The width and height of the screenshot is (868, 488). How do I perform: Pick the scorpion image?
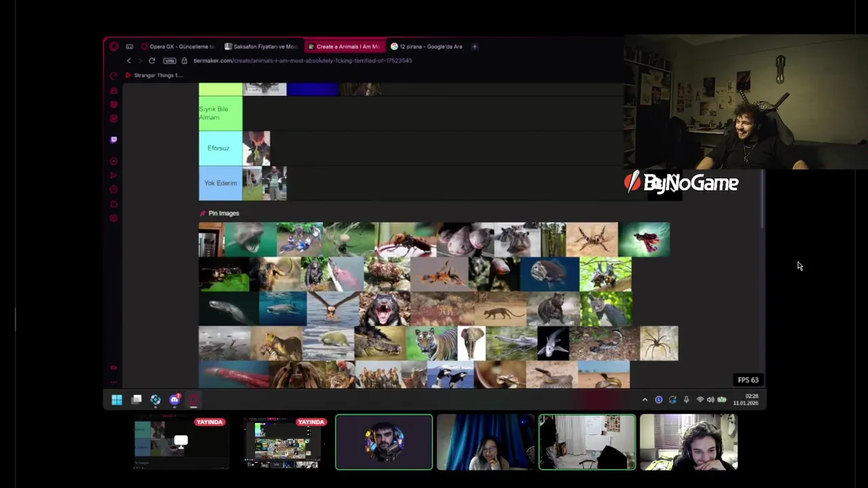coord(604,343)
